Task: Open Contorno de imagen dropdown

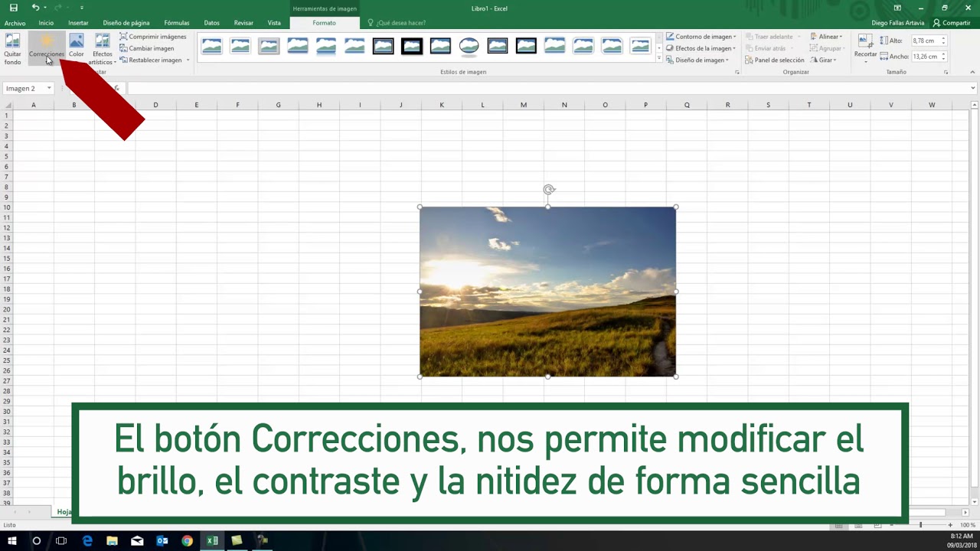Action: (701, 37)
